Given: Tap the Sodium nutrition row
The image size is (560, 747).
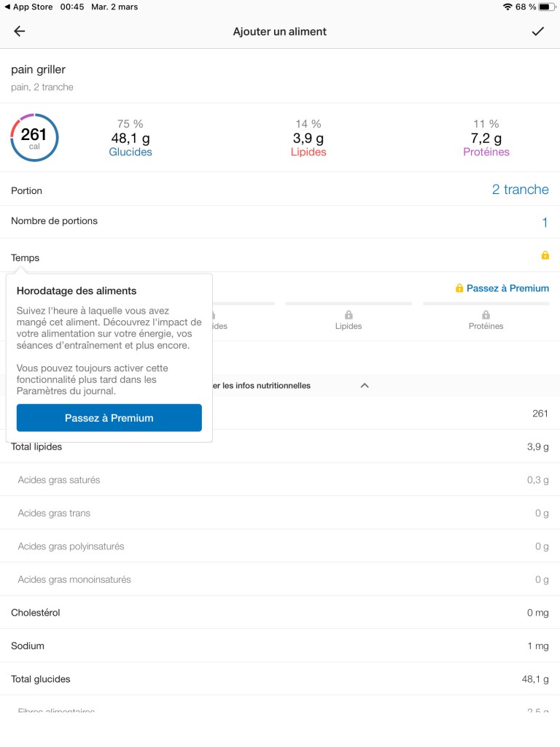Looking at the screenshot, I should [280, 646].
